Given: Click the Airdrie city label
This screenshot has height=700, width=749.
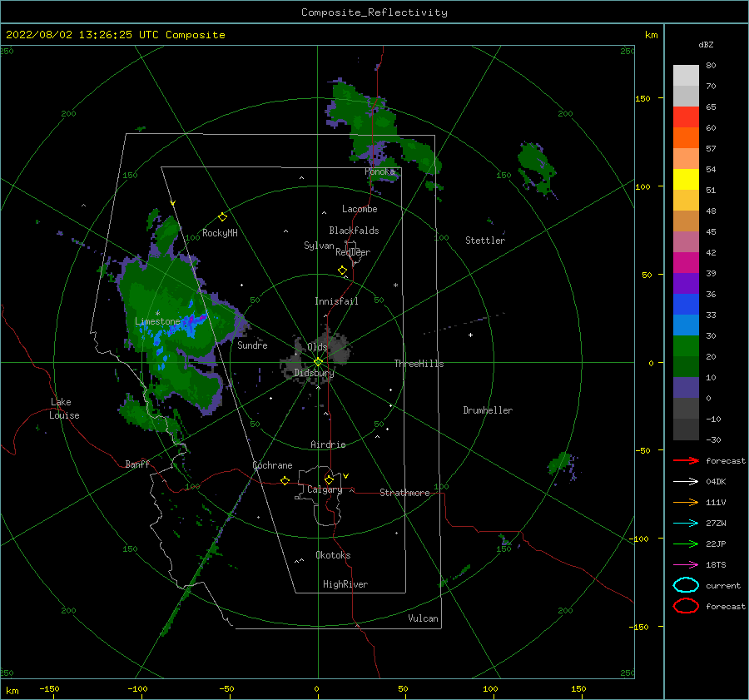Looking at the screenshot, I should 328,444.
